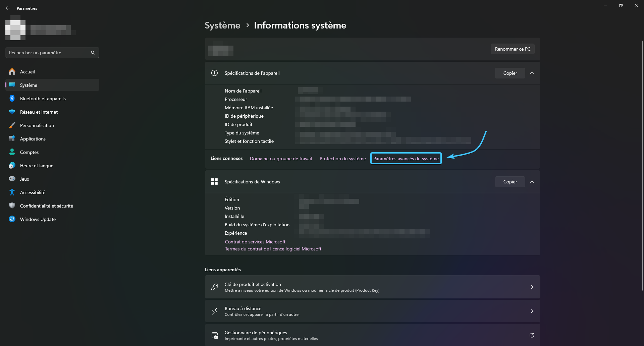This screenshot has width=644, height=346.
Task: Select the Expérience label
Action: (x=235, y=233)
